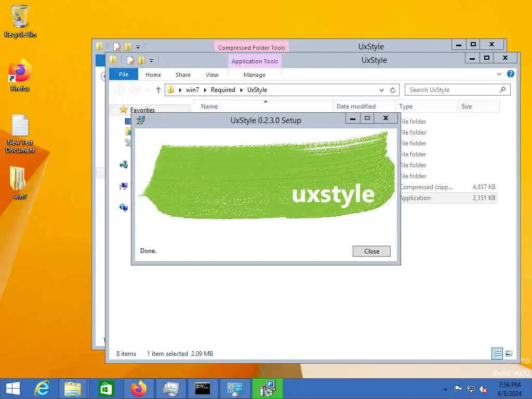Open the Share ribbon tab

tap(183, 75)
